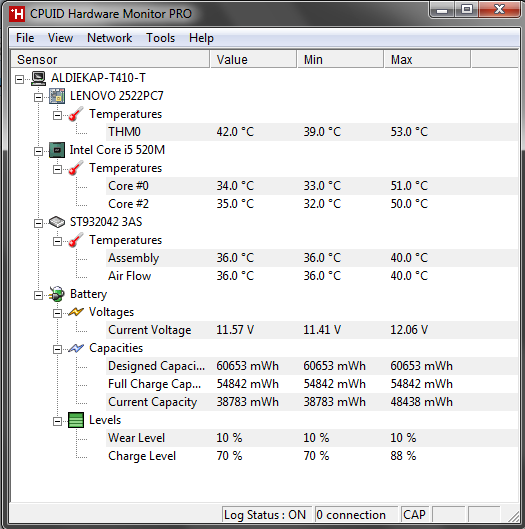Click the CAP status bar indicator
The width and height of the screenshot is (525, 529).
pyautogui.click(x=414, y=515)
